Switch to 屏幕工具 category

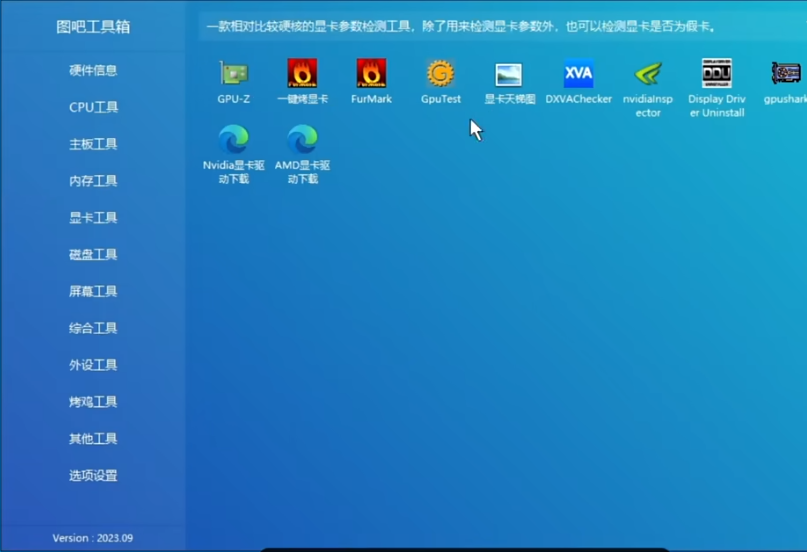[x=93, y=291]
